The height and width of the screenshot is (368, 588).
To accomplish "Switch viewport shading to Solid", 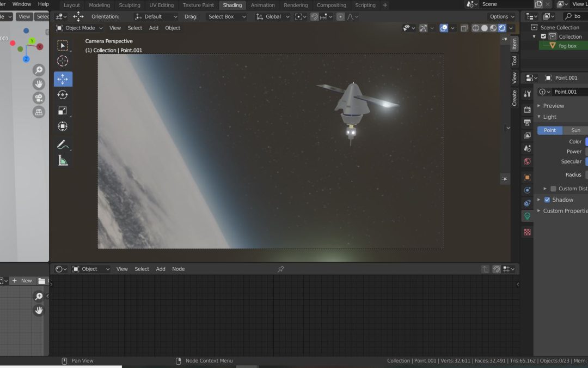I will tap(485, 28).
